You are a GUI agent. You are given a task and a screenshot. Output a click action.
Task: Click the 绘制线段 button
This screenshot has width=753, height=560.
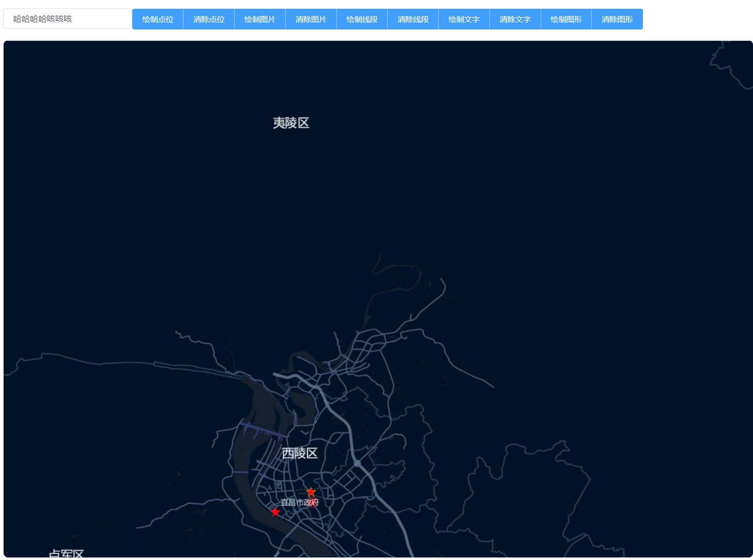pyautogui.click(x=362, y=19)
